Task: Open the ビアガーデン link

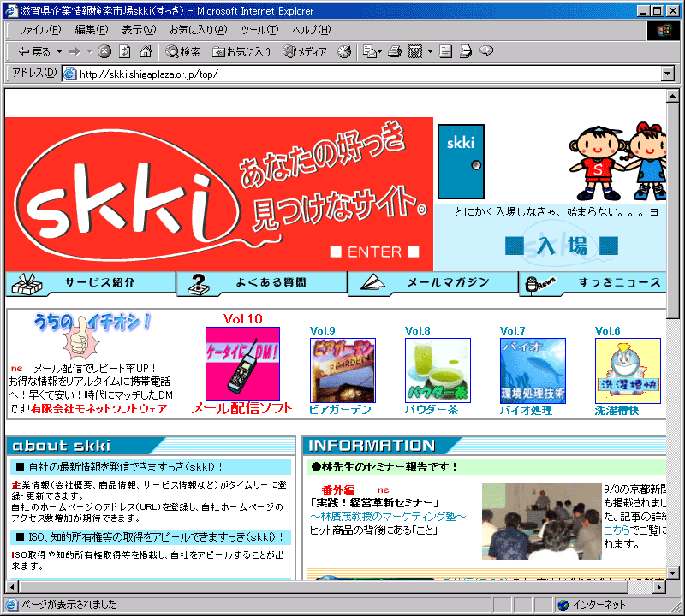Action: click(x=340, y=410)
